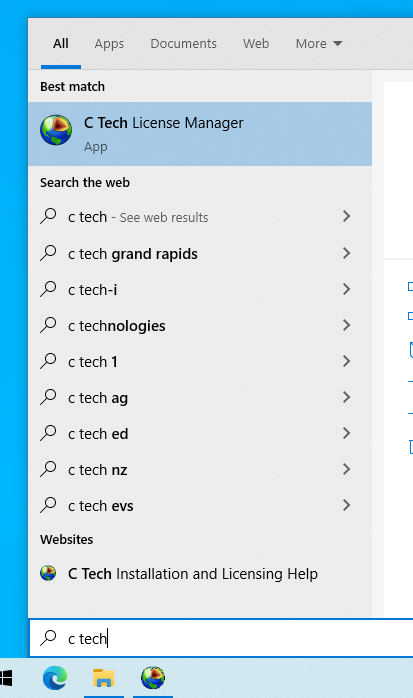Click the magnifier icon in search box
This screenshot has width=413, height=698.
(48, 638)
